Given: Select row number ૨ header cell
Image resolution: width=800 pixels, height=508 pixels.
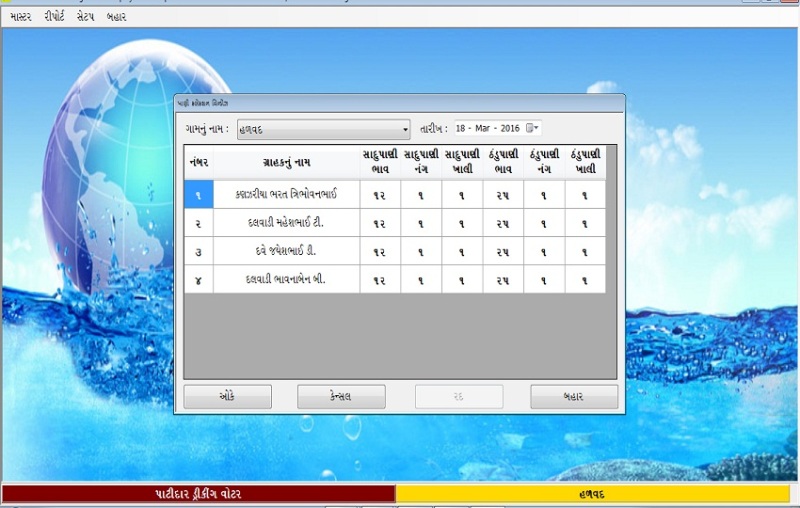Looking at the screenshot, I should (x=198, y=223).
